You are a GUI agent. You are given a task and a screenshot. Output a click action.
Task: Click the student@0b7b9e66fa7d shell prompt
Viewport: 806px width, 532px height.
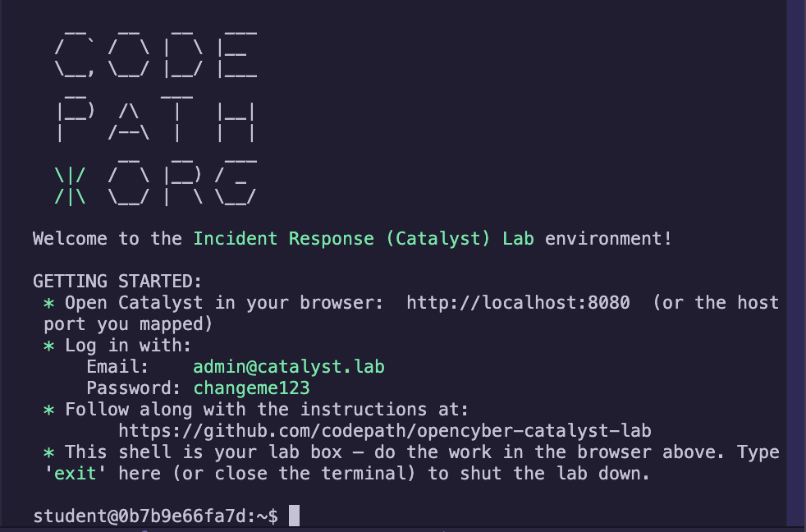tap(155, 516)
